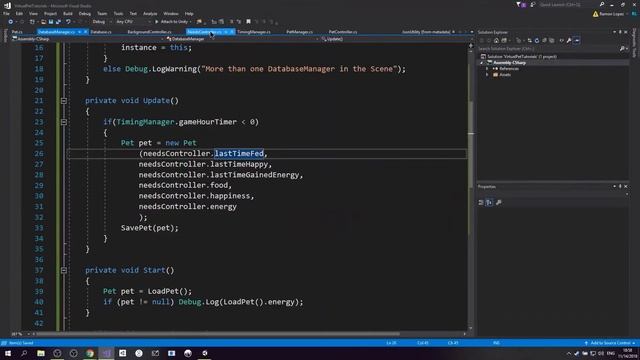Click the Solution Explorer Show All Files icon
Viewport: 640px width, 360px height.
(551, 40)
